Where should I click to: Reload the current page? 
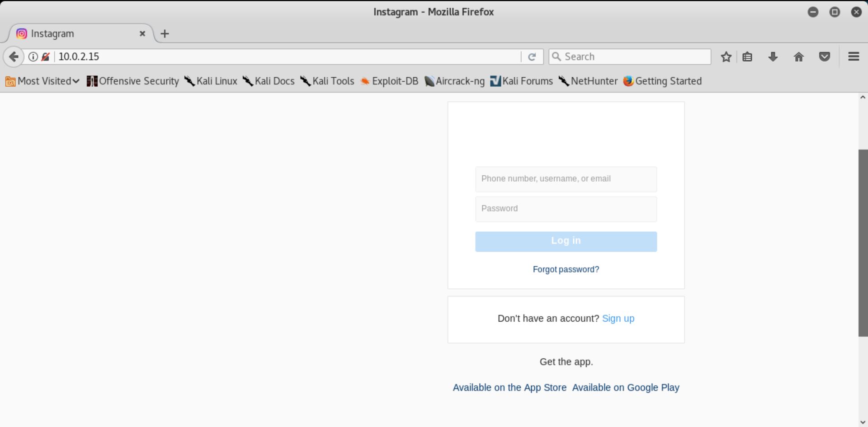click(x=532, y=56)
